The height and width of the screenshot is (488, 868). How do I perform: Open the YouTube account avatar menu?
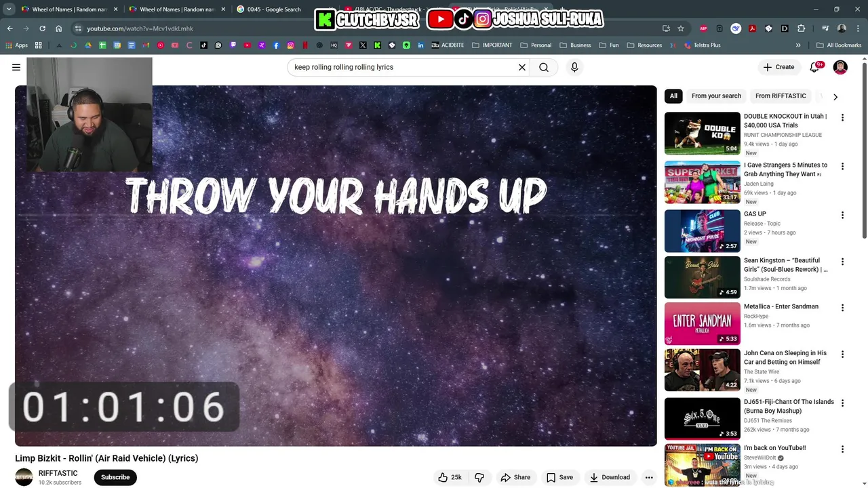840,67
